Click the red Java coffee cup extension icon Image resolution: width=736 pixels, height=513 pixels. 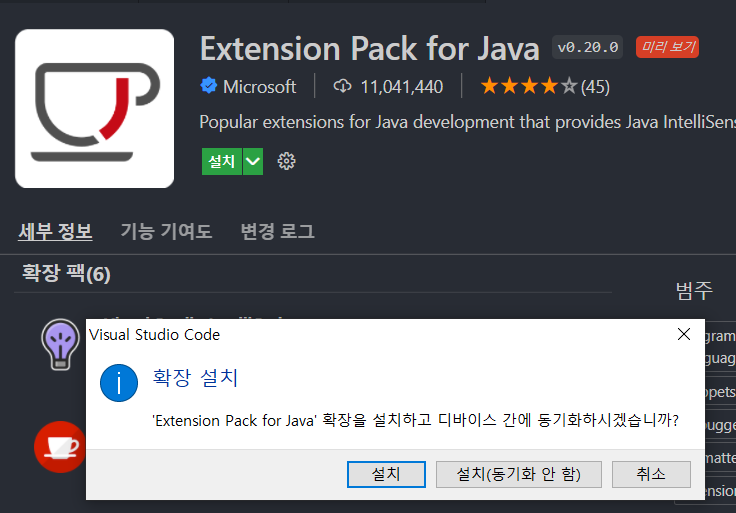(60, 447)
